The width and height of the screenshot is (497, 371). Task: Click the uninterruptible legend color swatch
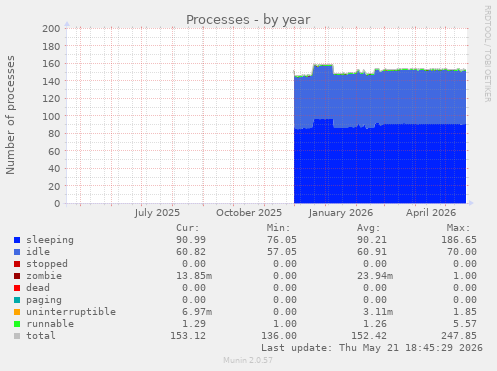coord(17,312)
